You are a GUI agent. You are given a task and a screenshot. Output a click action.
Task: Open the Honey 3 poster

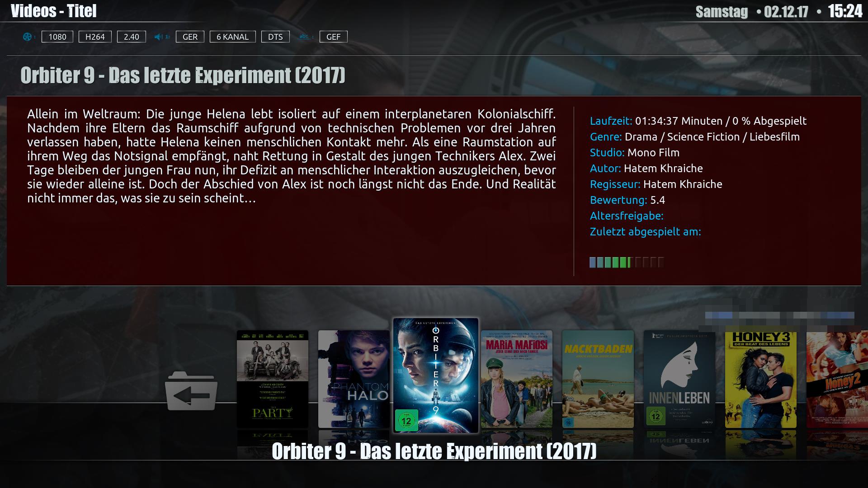(761, 379)
